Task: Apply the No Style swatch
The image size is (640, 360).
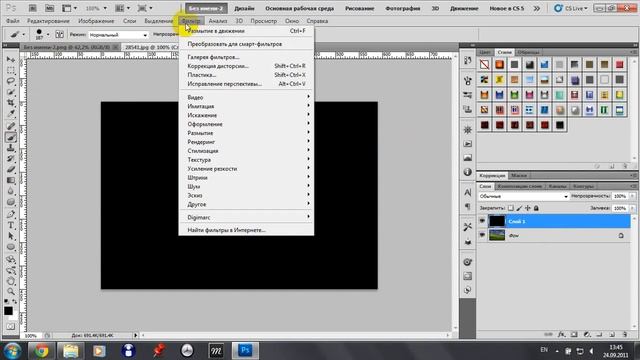Action: click(484, 64)
